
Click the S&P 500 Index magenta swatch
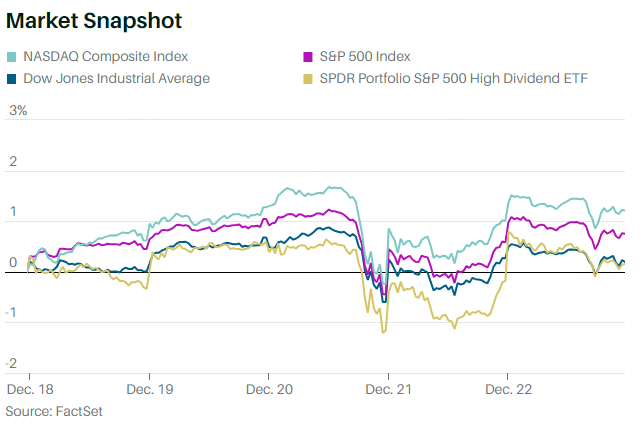[x=309, y=56]
